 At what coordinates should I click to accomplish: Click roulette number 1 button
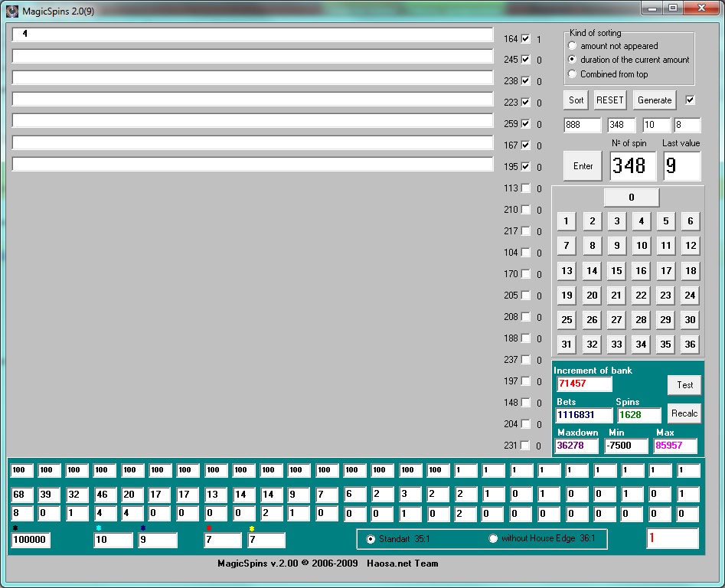click(x=567, y=221)
